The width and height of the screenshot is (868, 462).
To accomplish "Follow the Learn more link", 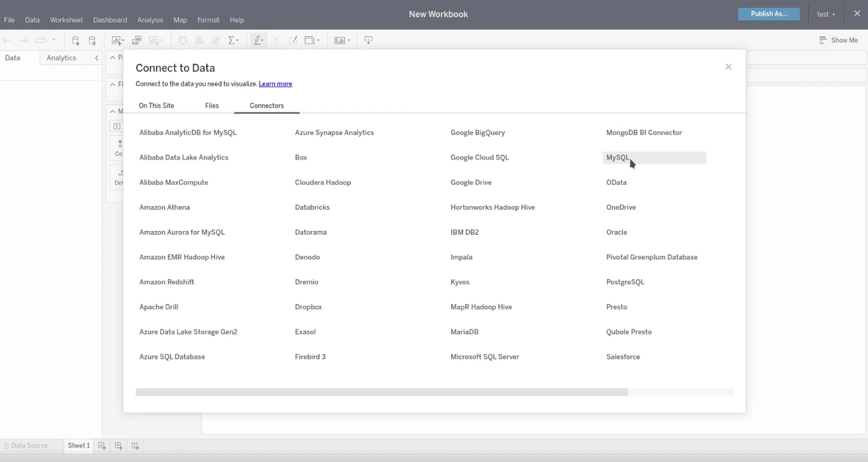I will [275, 84].
